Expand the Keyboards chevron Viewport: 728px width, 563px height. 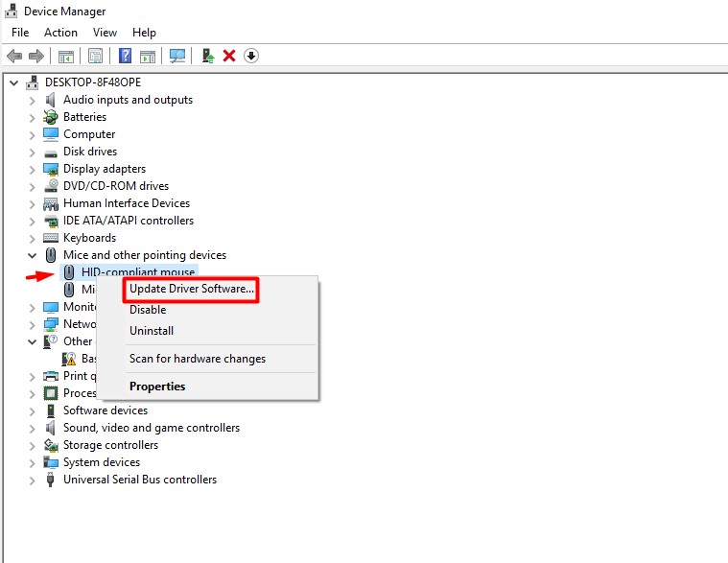[32, 239]
